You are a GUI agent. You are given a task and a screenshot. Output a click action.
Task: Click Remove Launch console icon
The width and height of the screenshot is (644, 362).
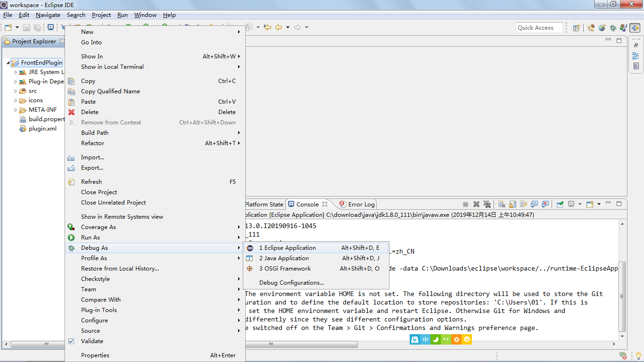pyautogui.click(x=476, y=204)
